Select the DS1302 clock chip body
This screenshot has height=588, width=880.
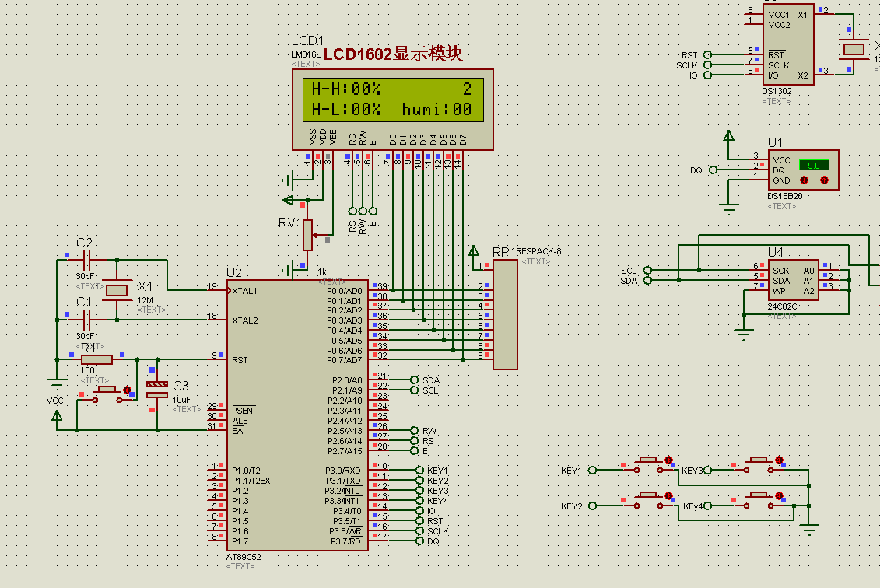(788, 44)
